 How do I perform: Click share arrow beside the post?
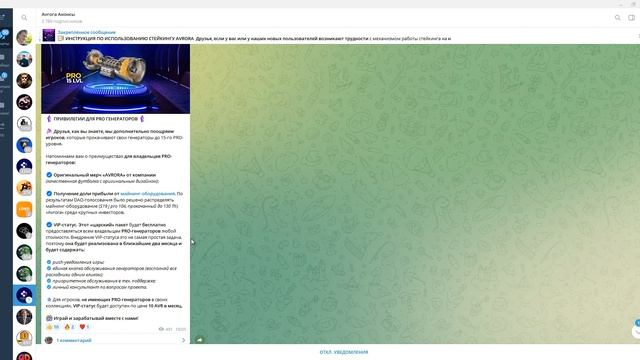click(200, 339)
